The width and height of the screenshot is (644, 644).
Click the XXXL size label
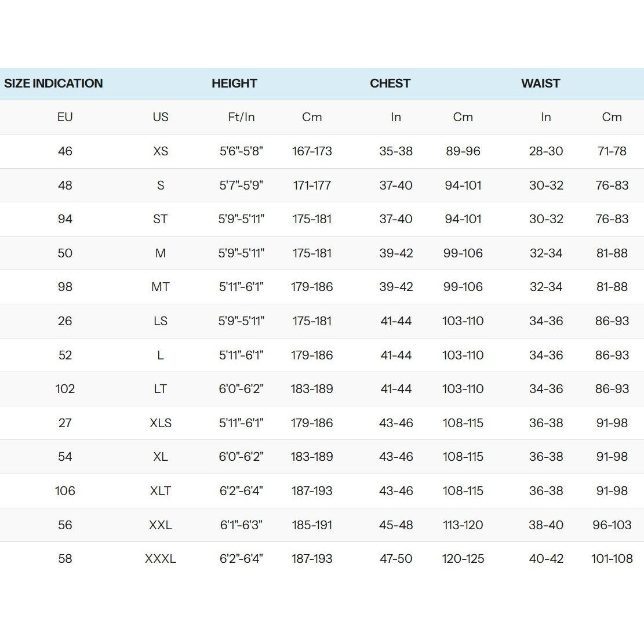(161, 559)
